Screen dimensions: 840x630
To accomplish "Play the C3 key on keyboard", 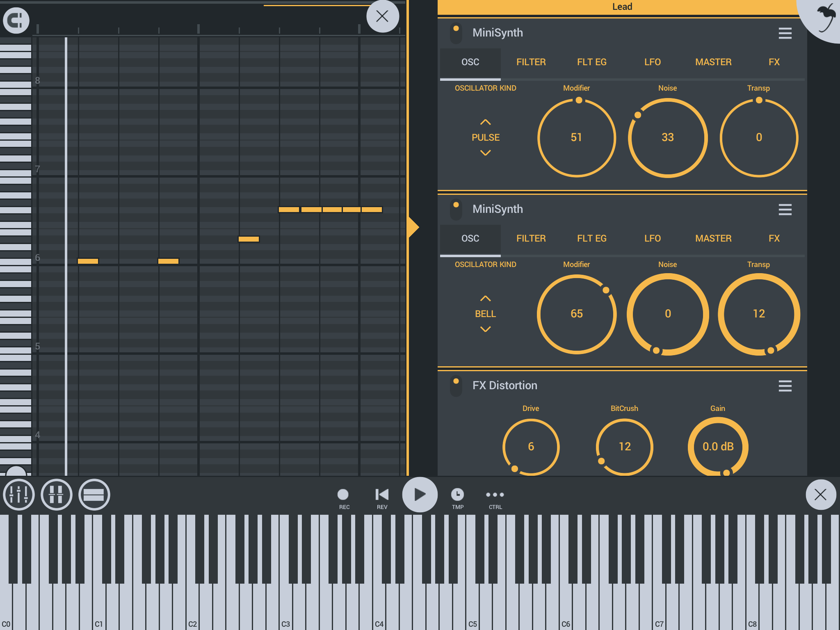I will [x=286, y=607].
